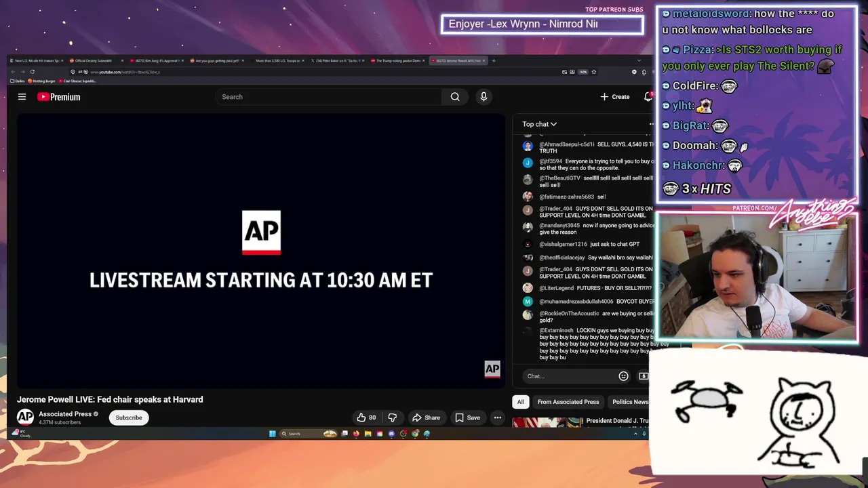Subscribe to Associated Press channel
Screen dimensions: 868x488
pyautogui.click(x=129, y=418)
